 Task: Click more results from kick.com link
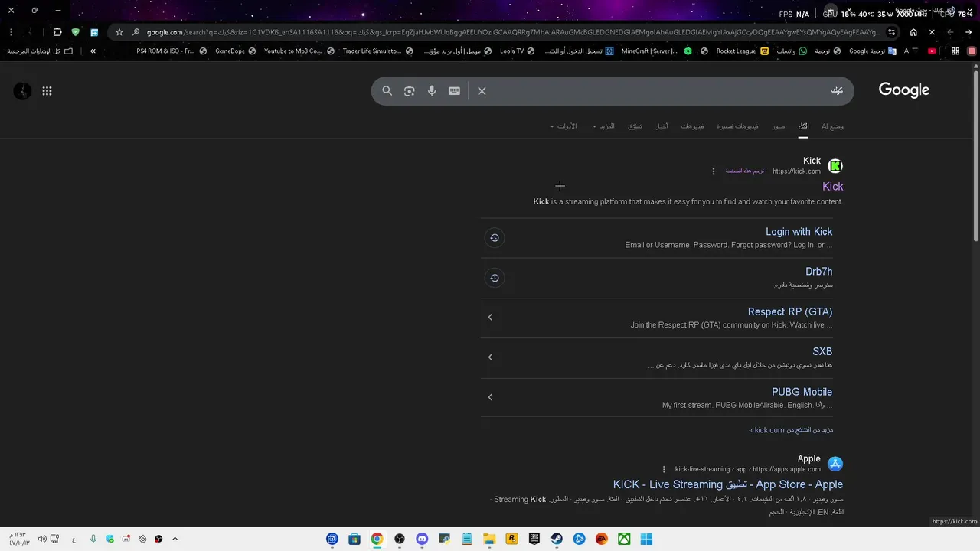(791, 430)
